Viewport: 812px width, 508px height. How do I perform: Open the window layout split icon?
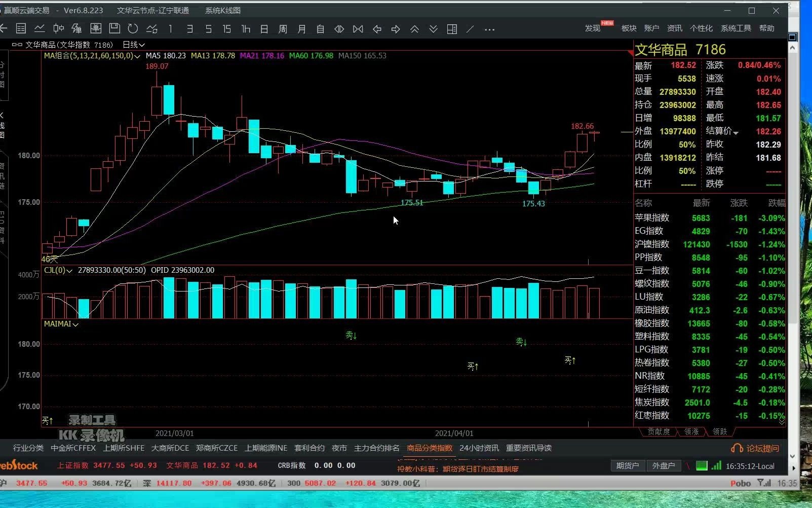[452, 29]
